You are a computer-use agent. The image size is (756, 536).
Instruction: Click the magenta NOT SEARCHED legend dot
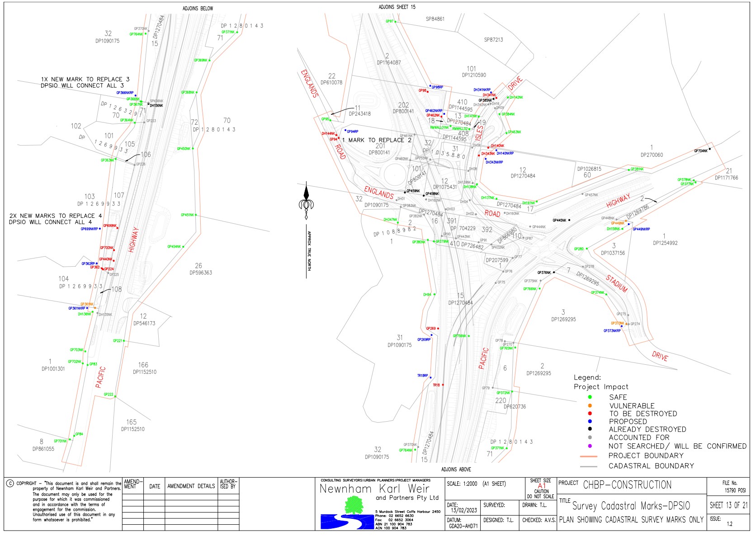(x=590, y=446)
